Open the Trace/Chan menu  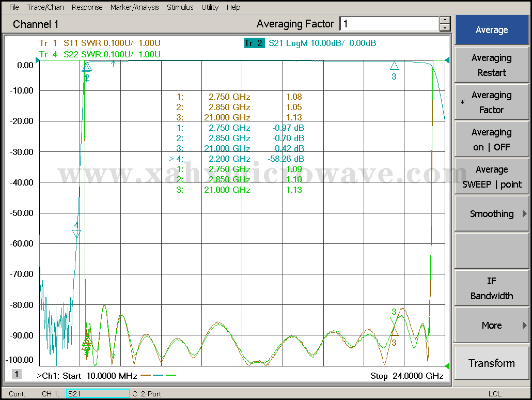coord(45,7)
